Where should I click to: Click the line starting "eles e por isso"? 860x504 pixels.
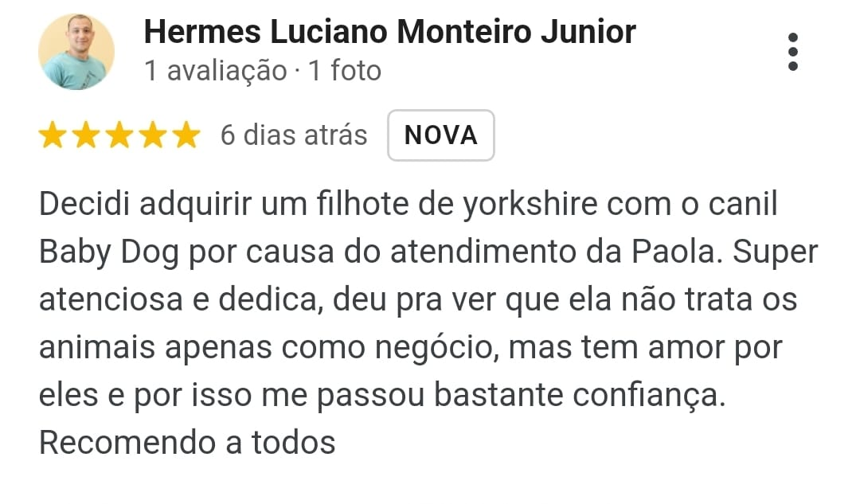(x=382, y=396)
